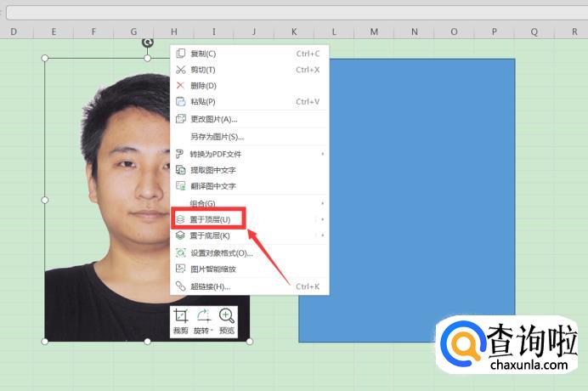Click the picture's top-left corner handle
The height and width of the screenshot is (391, 588).
pos(45,58)
